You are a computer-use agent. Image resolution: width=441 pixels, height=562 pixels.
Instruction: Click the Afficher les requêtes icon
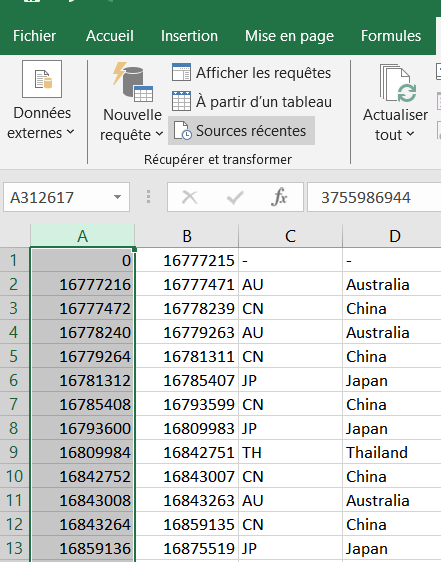181,72
